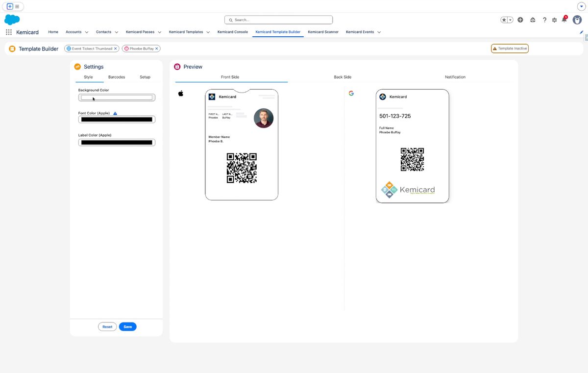The width and height of the screenshot is (588, 373).
Task: Remove the Event Ticket Thumbnail pill
Action: [116, 49]
